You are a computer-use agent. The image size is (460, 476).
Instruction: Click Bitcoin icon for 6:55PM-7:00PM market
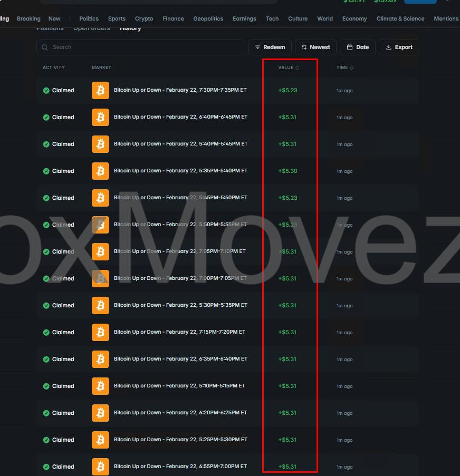pos(100,467)
